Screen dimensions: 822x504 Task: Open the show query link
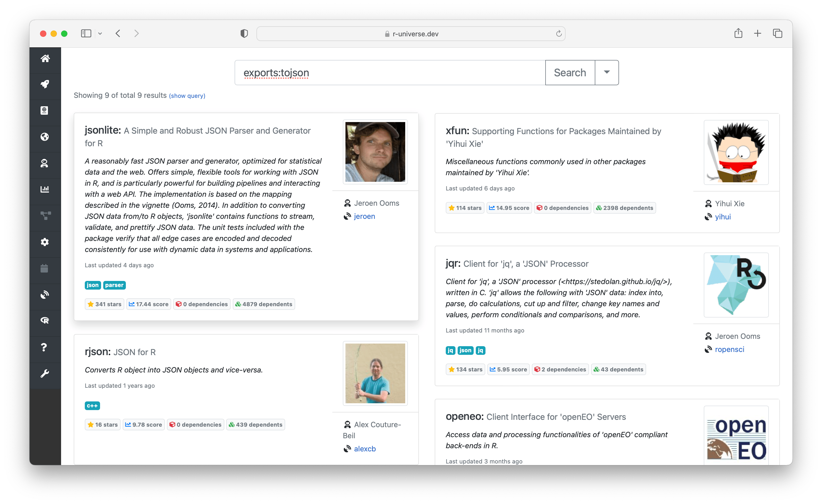(187, 96)
